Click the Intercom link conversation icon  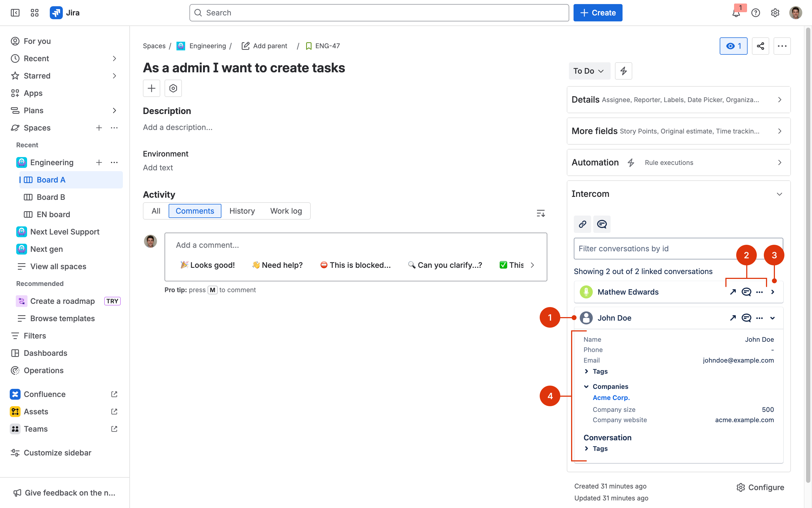(582, 224)
